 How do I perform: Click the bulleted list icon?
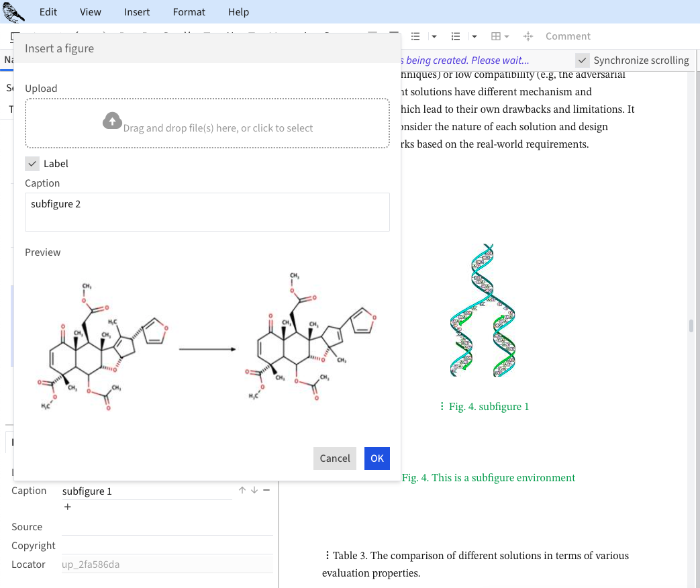pos(415,36)
